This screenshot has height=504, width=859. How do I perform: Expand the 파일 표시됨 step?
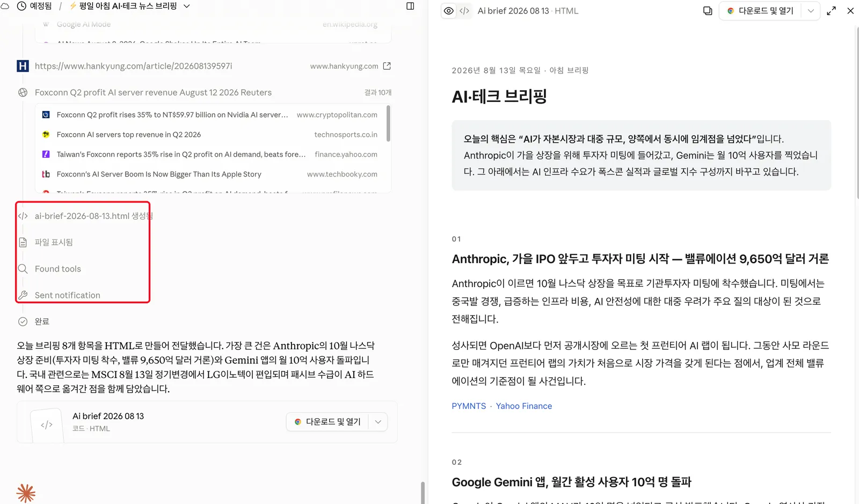point(54,243)
